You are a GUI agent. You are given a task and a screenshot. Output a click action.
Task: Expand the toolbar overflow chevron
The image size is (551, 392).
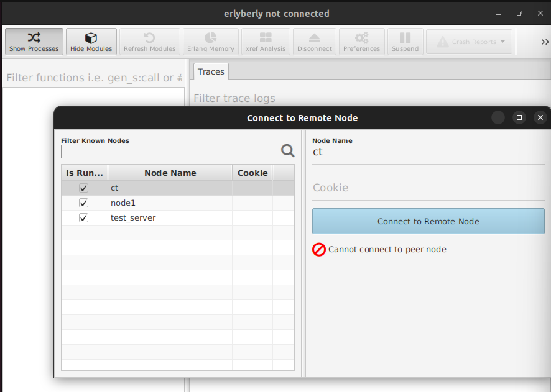point(545,42)
